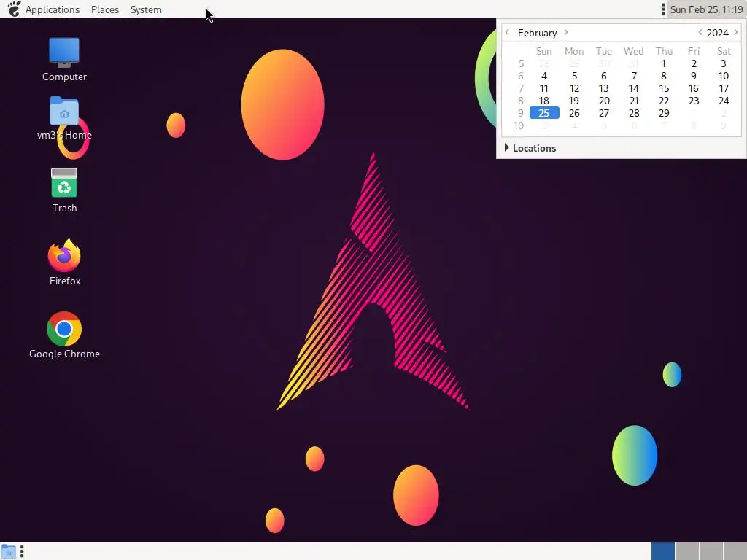Select February 6 in calendar
Viewport: 747px width, 560px height.
(x=603, y=76)
